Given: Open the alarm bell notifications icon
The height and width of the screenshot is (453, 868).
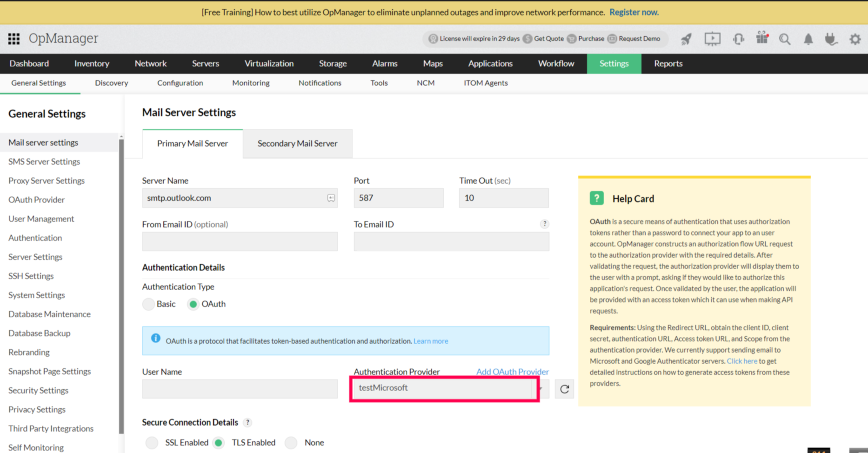Looking at the screenshot, I should 808,40.
